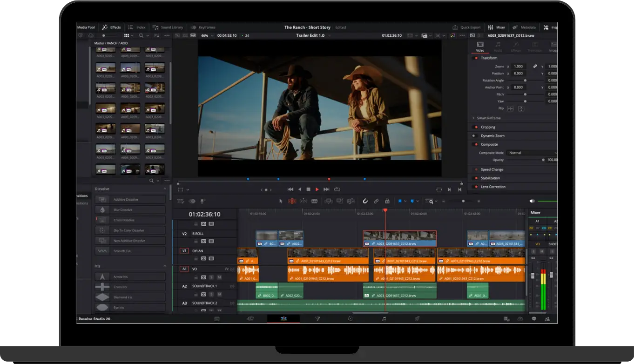634x364 pixels.
Task: Select the Smooth Cut transition
Action: (130, 251)
